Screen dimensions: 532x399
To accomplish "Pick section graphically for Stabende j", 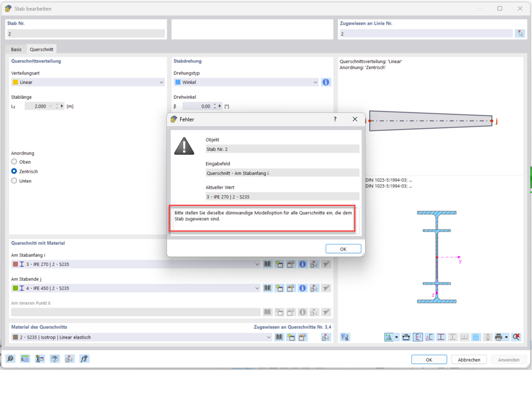I will click(x=314, y=288).
